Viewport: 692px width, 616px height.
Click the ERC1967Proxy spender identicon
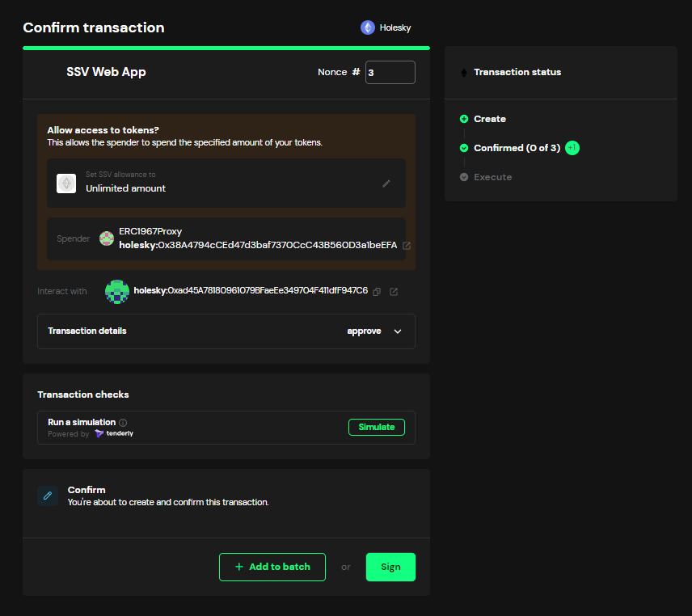tap(107, 238)
